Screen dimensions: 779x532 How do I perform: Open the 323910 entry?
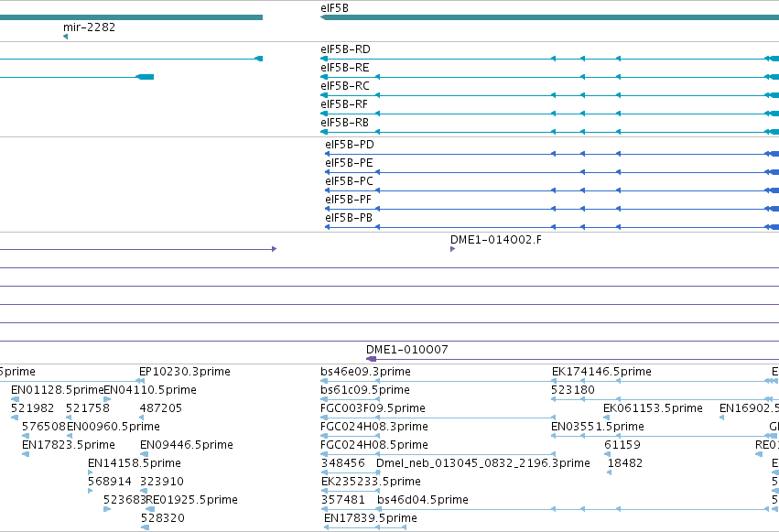coord(162,482)
